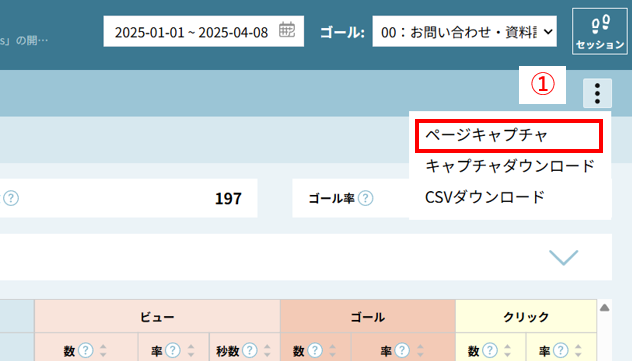
Task: Click help icon beside ゴール率
Action: [x=366, y=198]
